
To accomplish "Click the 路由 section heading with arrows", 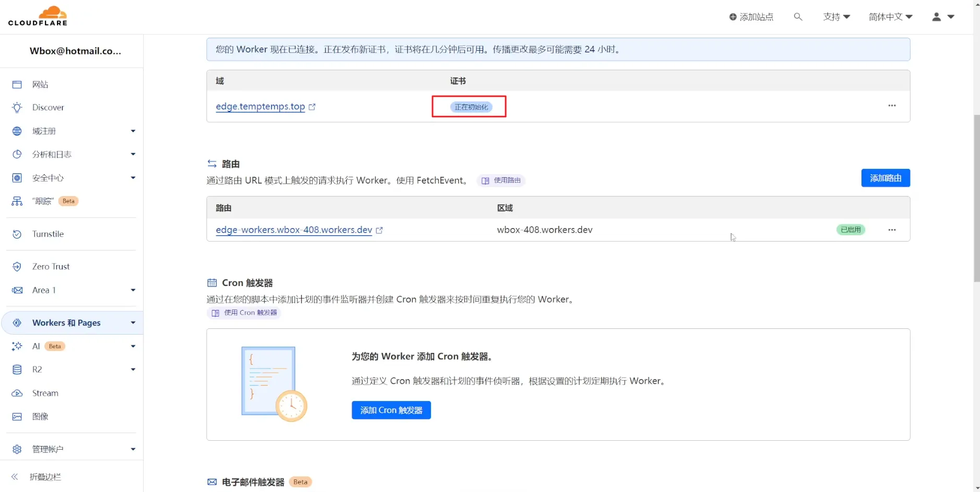I will (224, 164).
